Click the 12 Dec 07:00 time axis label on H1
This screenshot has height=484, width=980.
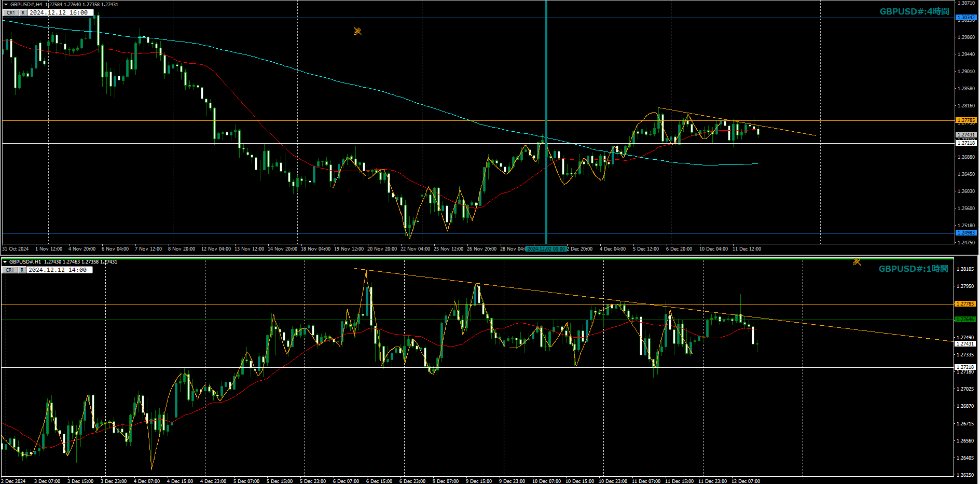(x=746, y=481)
